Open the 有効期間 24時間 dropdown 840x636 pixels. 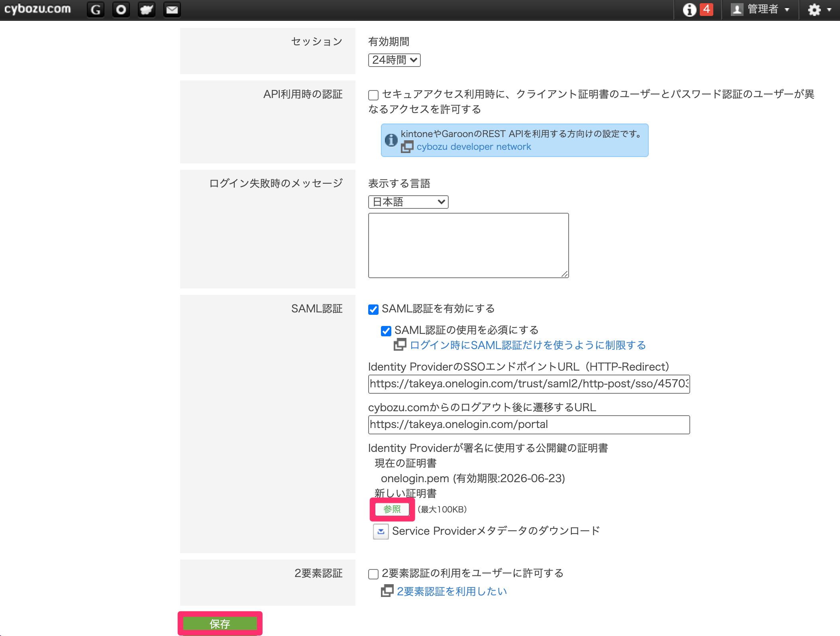394,60
